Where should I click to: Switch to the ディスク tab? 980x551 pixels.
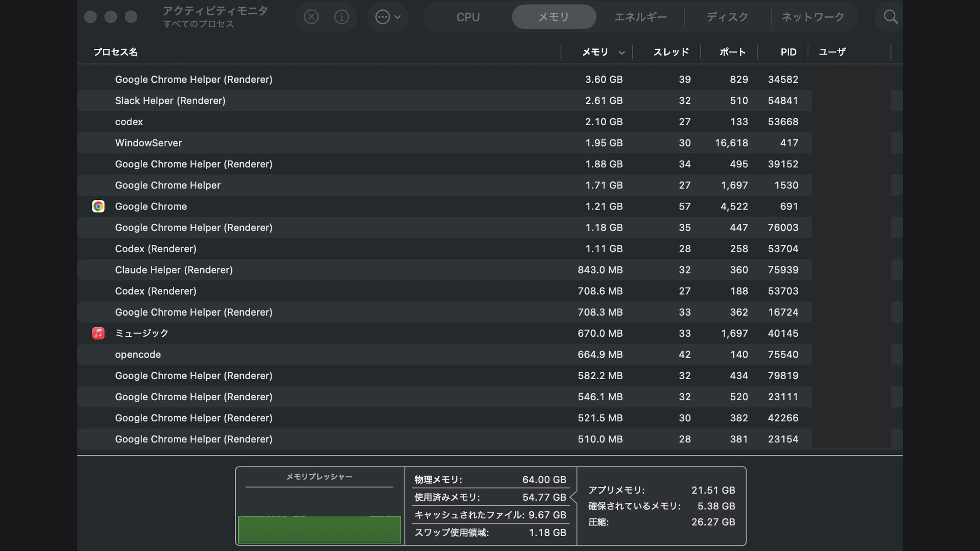(x=727, y=17)
